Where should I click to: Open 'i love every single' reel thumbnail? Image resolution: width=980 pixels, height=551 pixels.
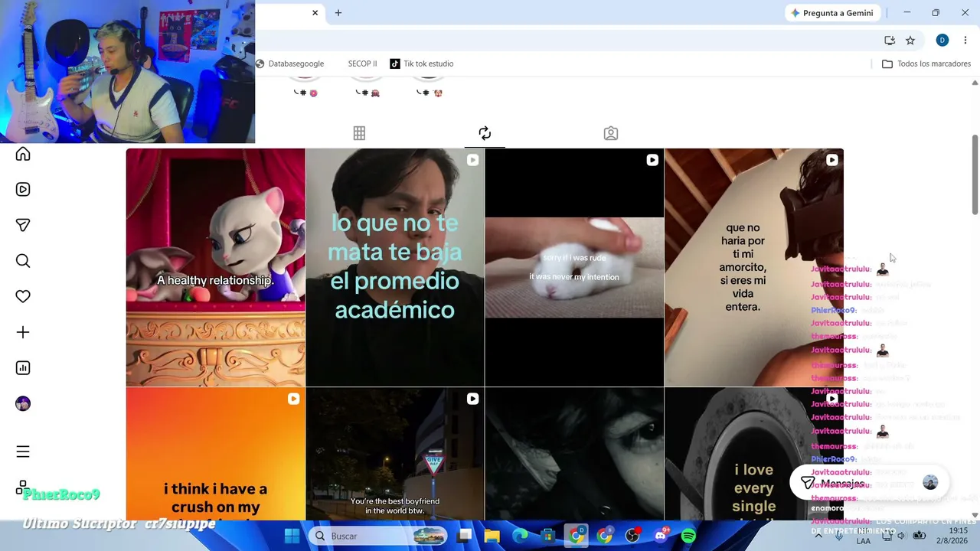pos(753,454)
